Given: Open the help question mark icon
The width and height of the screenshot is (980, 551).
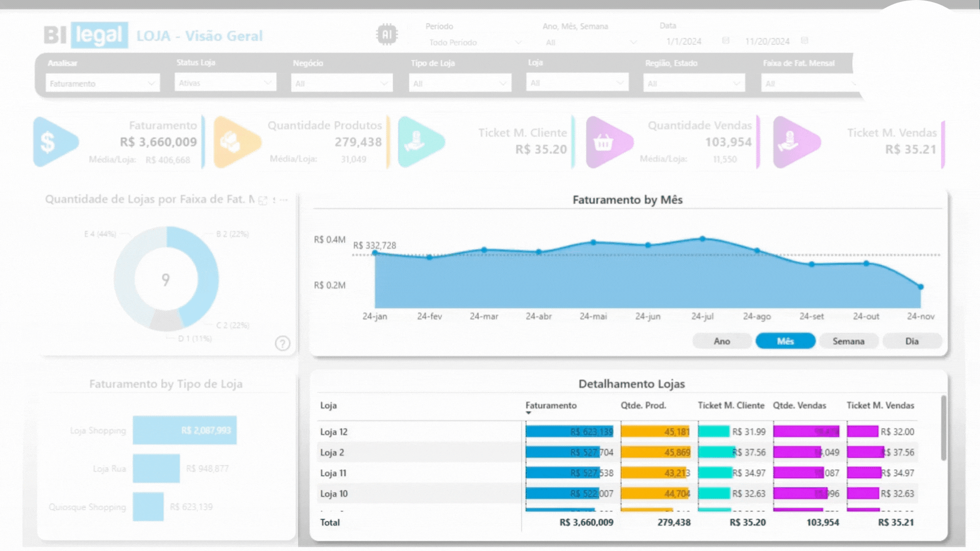Looking at the screenshot, I should tap(282, 343).
